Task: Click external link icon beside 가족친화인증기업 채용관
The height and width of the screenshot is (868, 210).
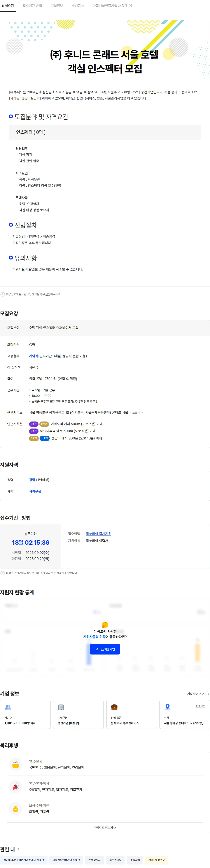Action: point(130,6)
